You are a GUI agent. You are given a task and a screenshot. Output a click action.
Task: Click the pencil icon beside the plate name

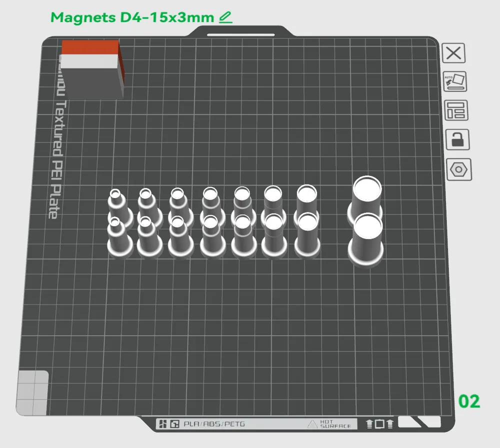click(226, 17)
